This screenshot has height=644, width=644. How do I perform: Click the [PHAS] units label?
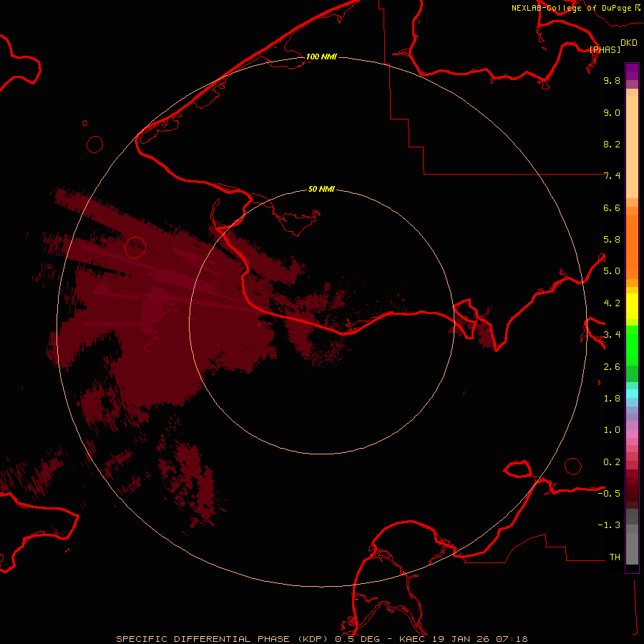605,49
